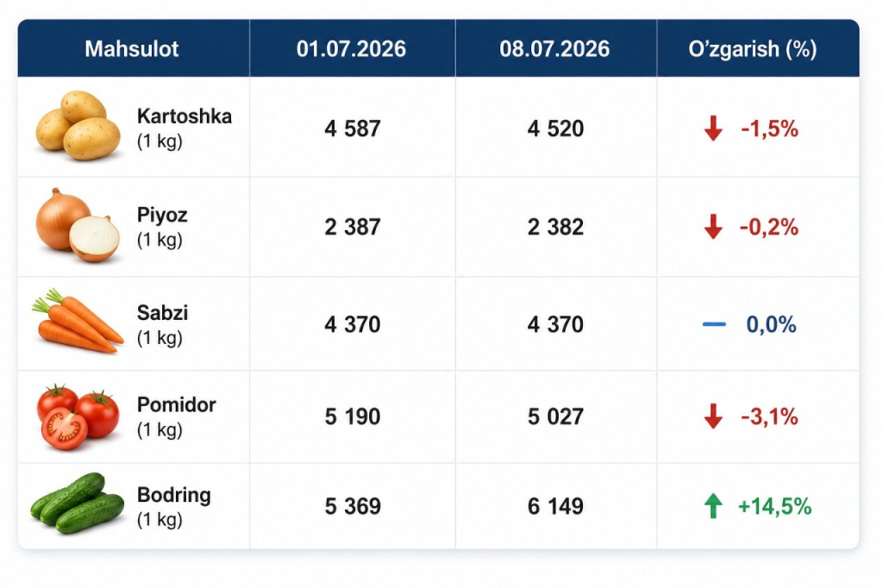Click the price 2 382 for Piyoz

pos(555,227)
